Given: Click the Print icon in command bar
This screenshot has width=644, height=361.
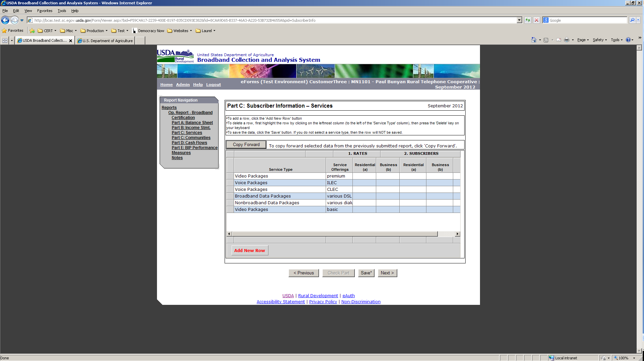Looking at the screenshot, I should 566,40.
